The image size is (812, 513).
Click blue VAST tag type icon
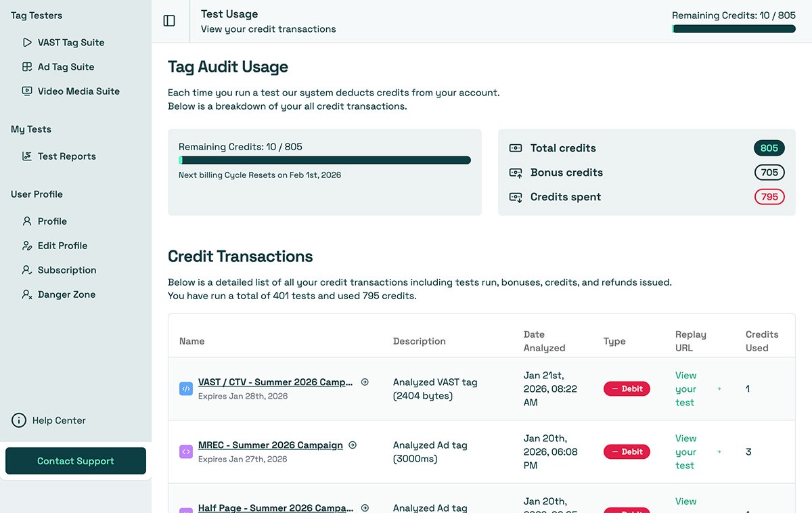186,388
